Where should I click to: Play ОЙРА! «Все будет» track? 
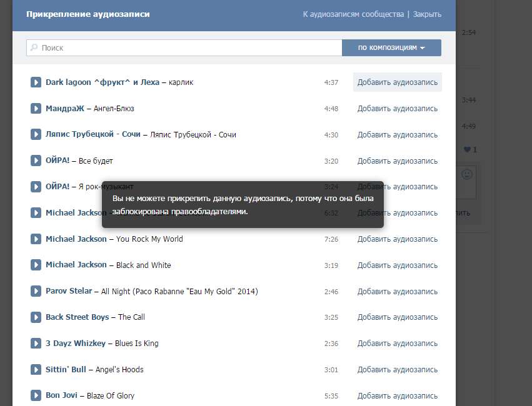[x=36, y=161]
